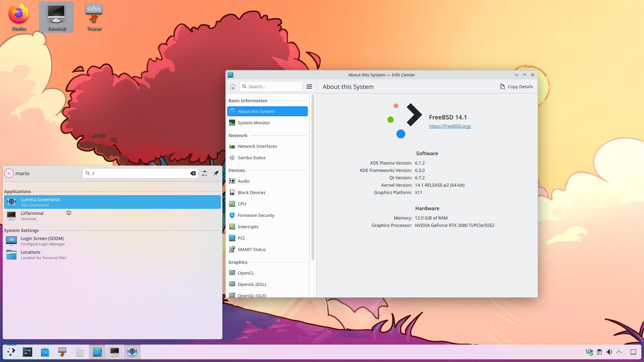Viewport: 644px width, 362px height.
Task: Open Firefox from the desktop
Action: pyautogui.click(x=19, y=17)
